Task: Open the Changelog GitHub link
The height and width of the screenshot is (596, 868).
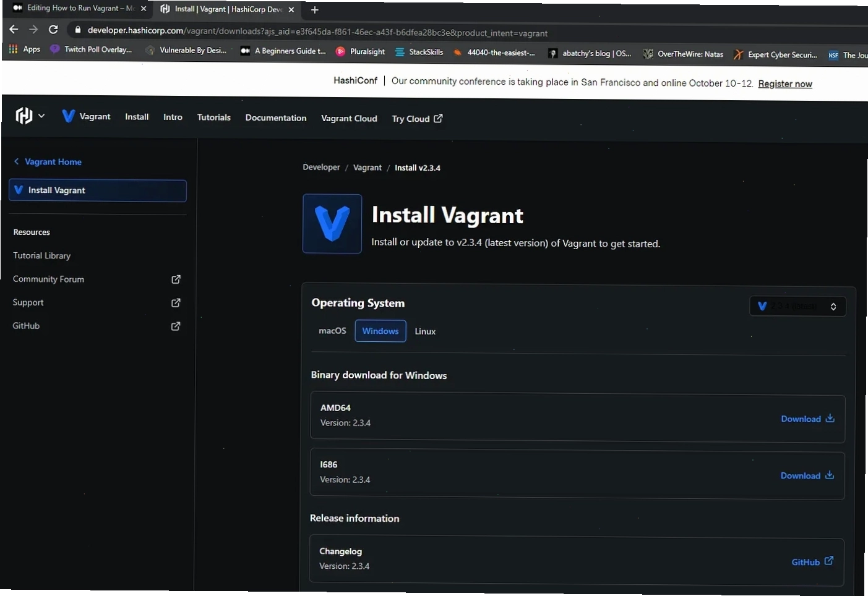Action: click(812, 561)
